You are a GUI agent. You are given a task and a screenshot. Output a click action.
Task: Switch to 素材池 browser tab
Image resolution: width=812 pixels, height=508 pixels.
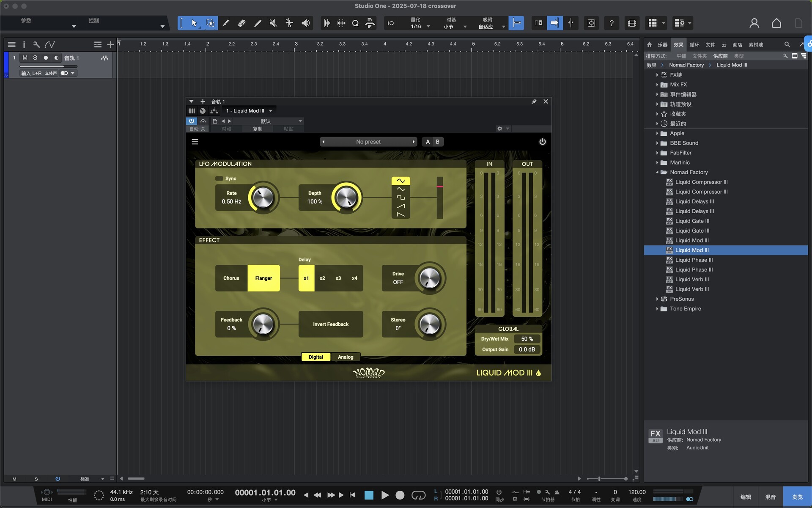click(756, 45)
